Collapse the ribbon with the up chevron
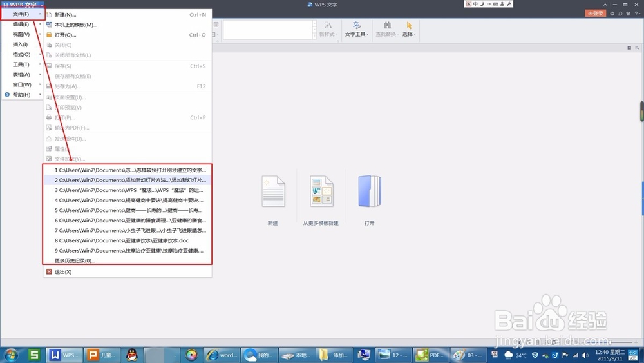Viewport: 644px width, 363px height. [x=605, y=5]
